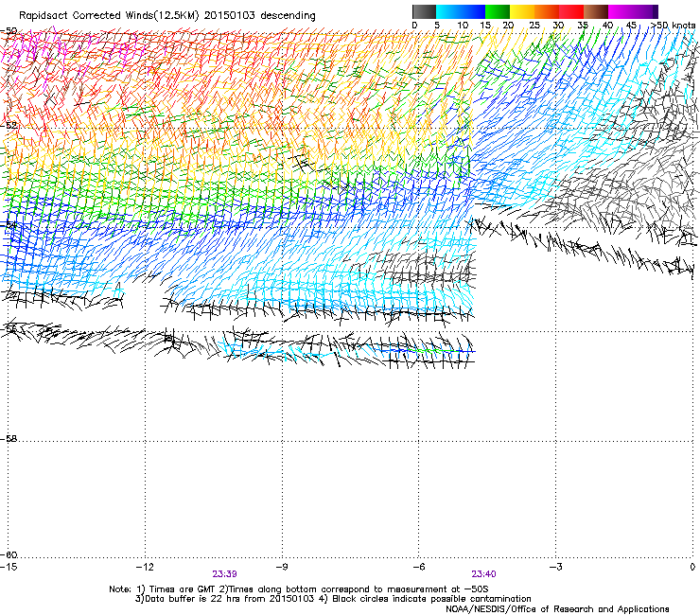Click the Rapidscat Corrected Winds title text
This screenshot has width=700, height=615.
(x=167, y=16)
